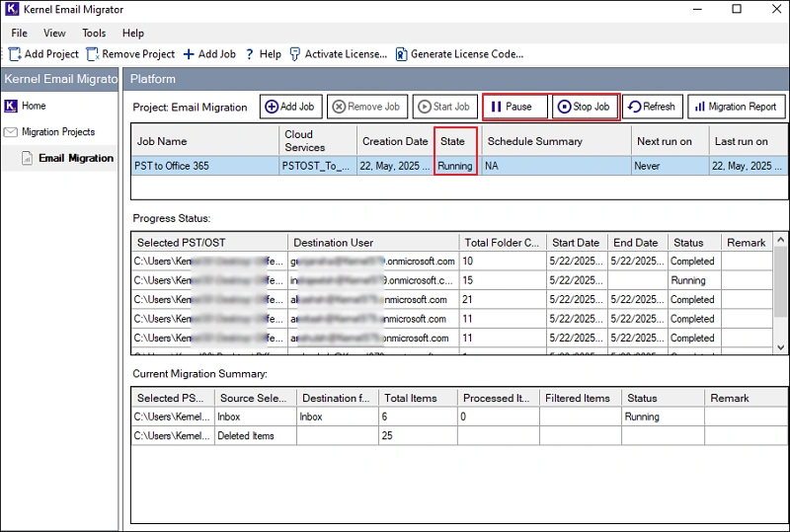
Task: Pause the running migration job
Action: click(514, 107)
